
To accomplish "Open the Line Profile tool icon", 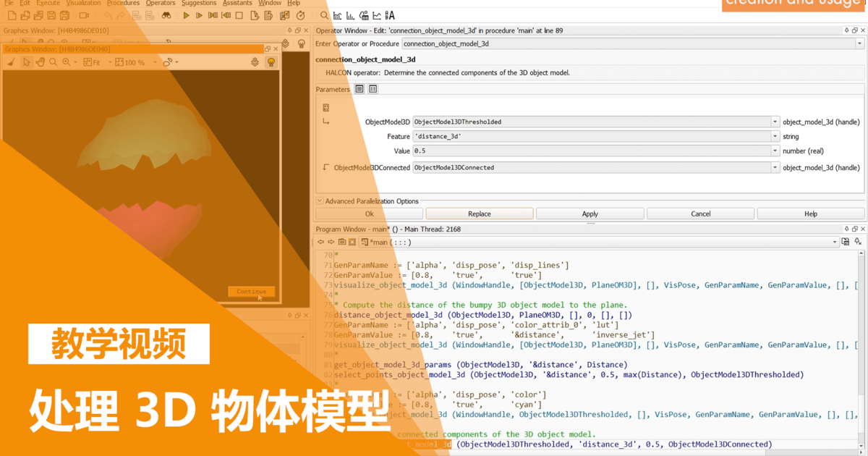I will pyautogui.click(x=377, y=15).
